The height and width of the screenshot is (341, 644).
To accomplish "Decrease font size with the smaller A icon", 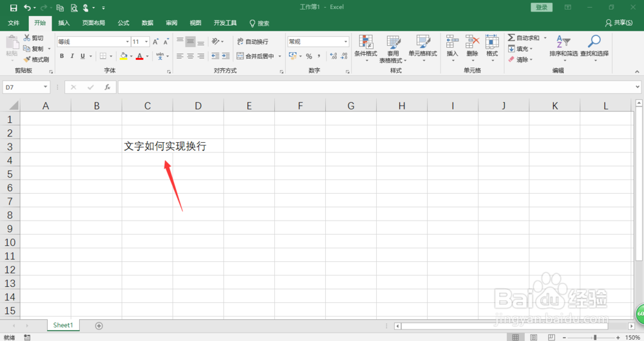I will tap(166, 42).
